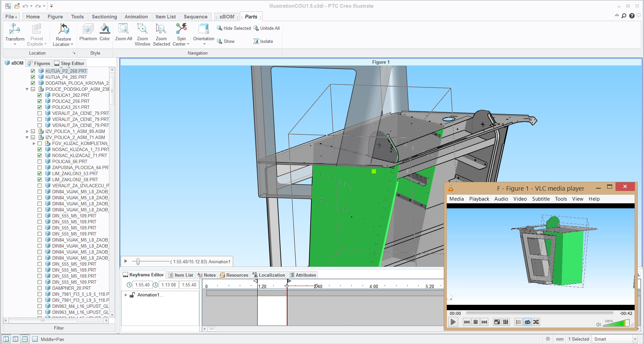Enable VLC loop mode icon
The height and width of the screenshot is (344, 644).
point(527,322)
